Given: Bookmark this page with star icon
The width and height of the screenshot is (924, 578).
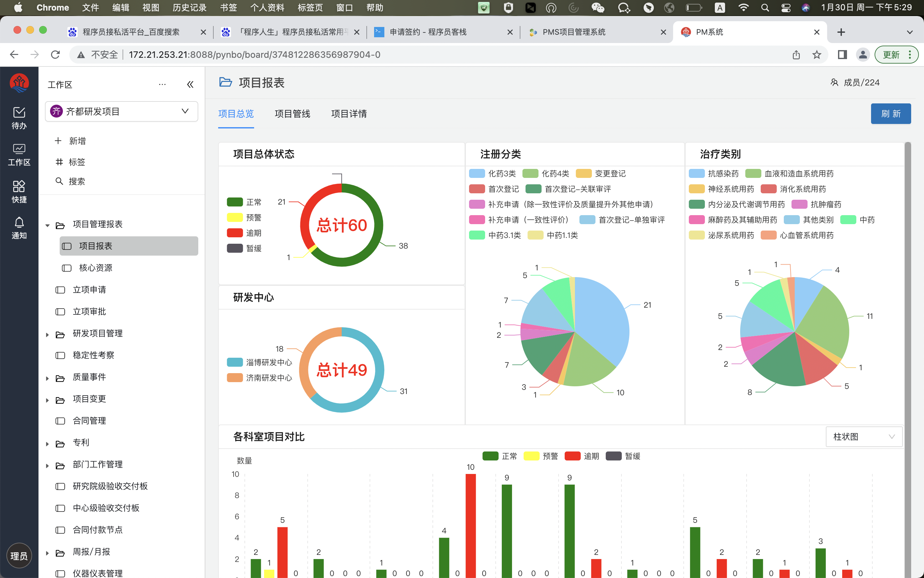Looking at the screenshot, I should click(x=816, y=55).
